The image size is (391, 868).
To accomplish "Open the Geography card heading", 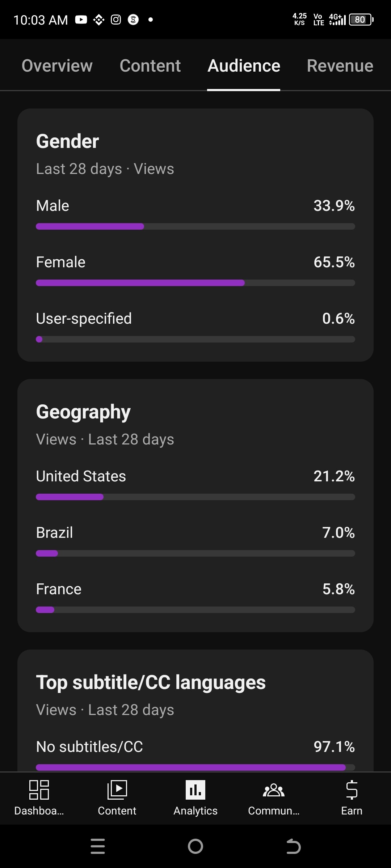I will click(83, 412).
